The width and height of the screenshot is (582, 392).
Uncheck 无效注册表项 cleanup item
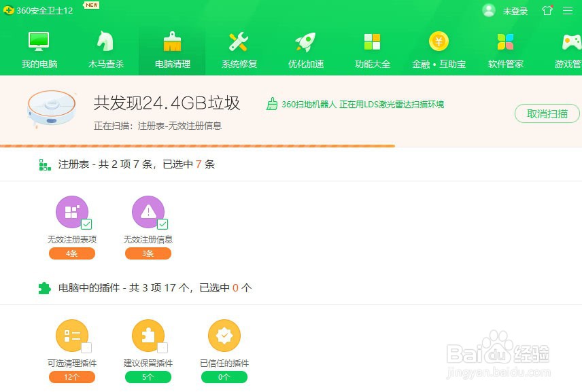(86, 225)
